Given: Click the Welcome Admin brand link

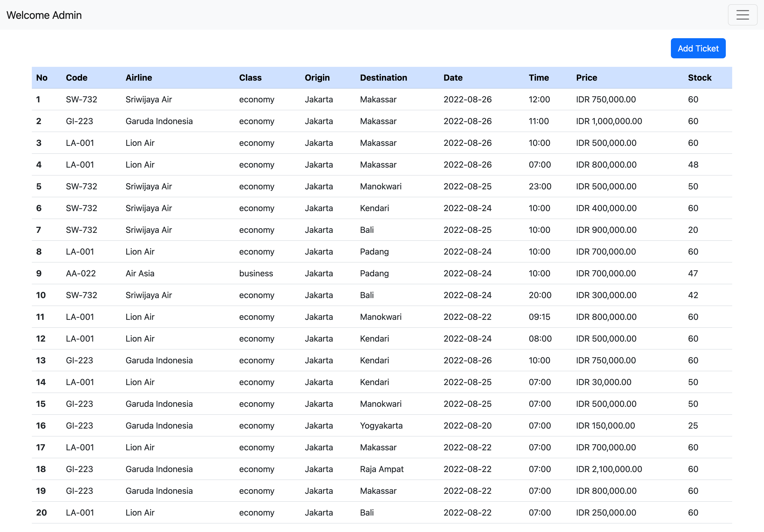Looking at the screenshot, I should [x=44, y=15].
